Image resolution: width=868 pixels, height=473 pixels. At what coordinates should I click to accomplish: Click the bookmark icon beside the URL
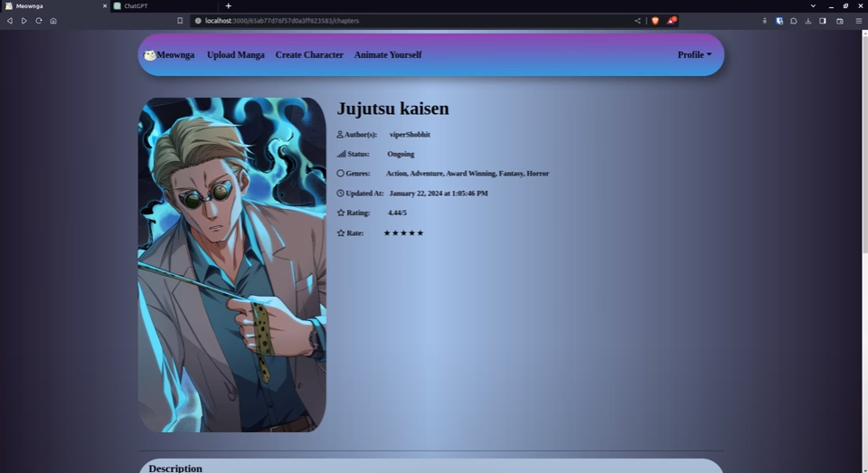(x=180, y=21)
